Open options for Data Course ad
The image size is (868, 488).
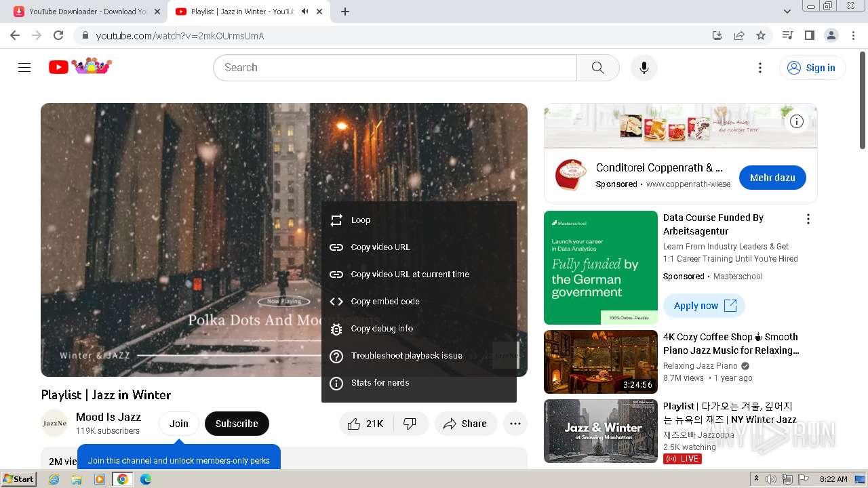point(808,219)
